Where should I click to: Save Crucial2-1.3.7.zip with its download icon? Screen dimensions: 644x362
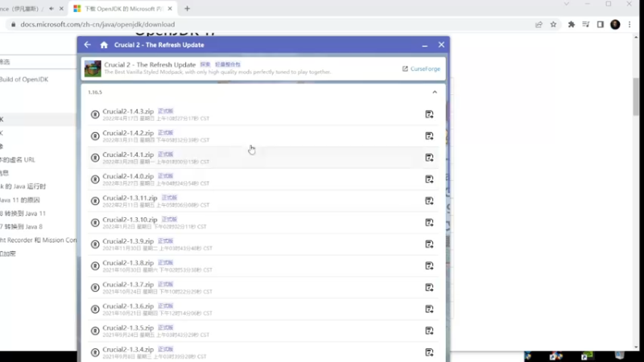[429, 287]
